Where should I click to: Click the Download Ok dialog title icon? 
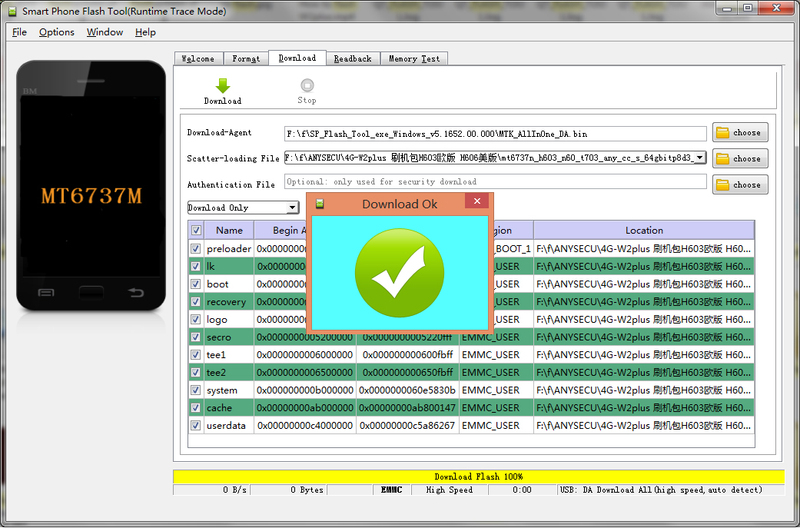click(320, 204)
